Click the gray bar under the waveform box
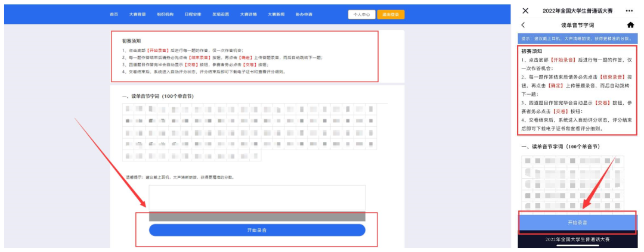Image resolution: width=644 pixels, height=252 pixels. (256, 216)
